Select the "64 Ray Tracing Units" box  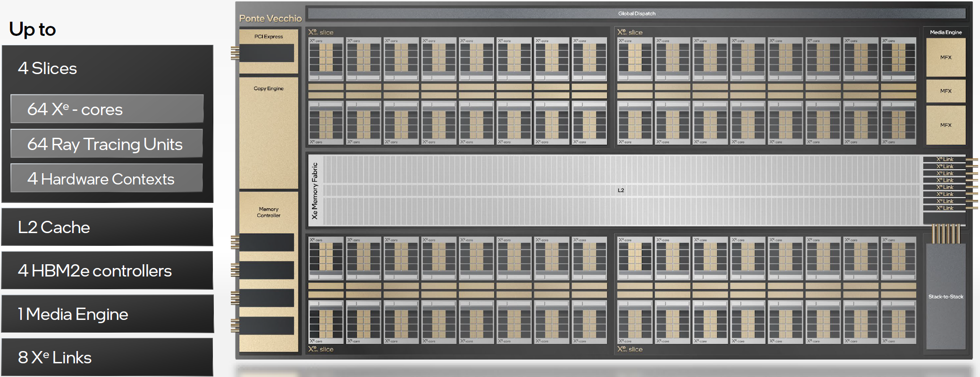107,144
